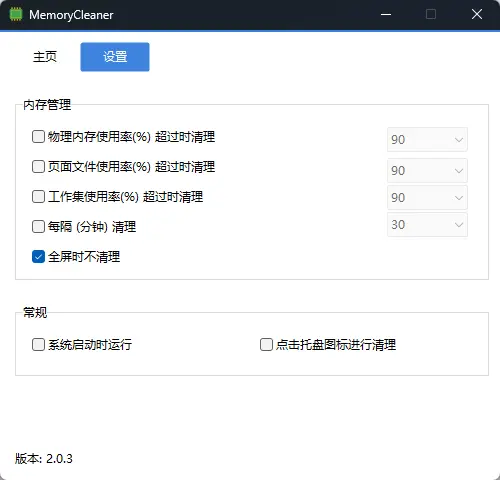Image resolution: width=500 pixels, height=480 pixels.
Task: Tick the 每隔 (分钟) 清理 checkbox
Action: (x=38, y=226)
